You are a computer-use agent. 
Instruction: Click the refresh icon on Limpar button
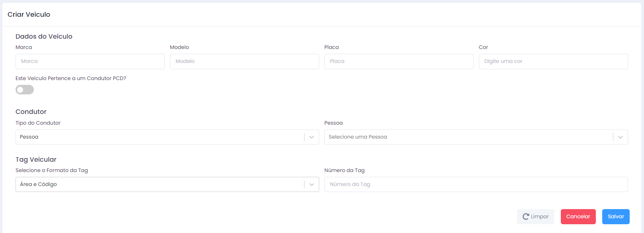[x=526, y=217]
